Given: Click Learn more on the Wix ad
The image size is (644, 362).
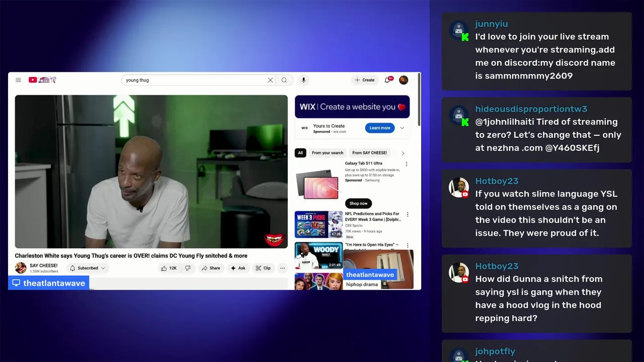Looking at the screenshot, I should (x=380, y=128).
